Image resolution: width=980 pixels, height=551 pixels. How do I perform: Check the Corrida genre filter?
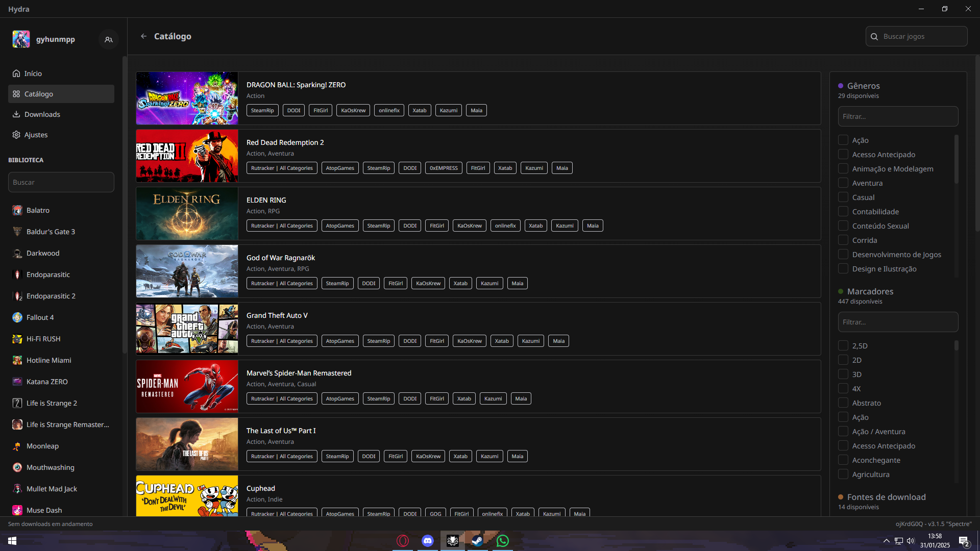pyautogui.click(x=843, y=240)
